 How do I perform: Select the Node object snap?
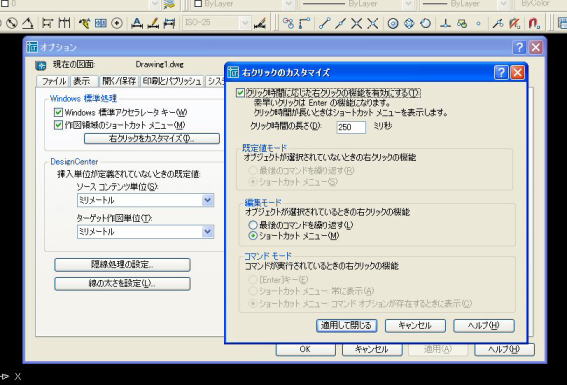pyautogui.click(x=478, y=23)
